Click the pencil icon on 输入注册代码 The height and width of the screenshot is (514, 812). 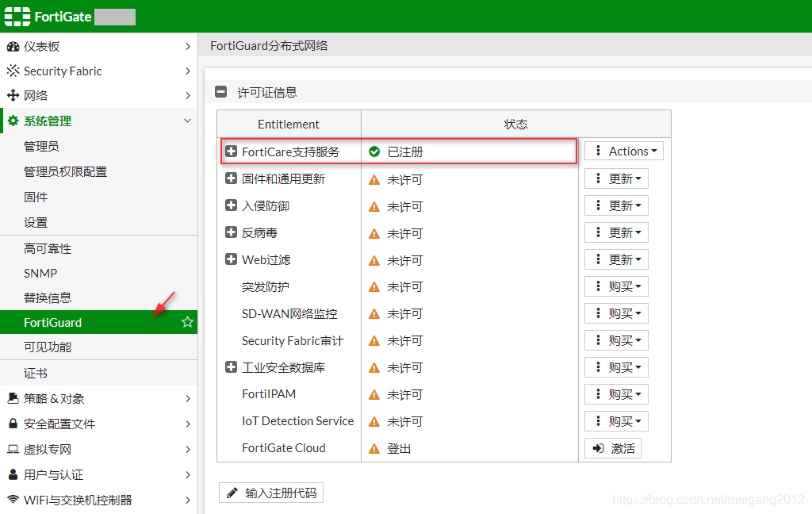point(232,493)
